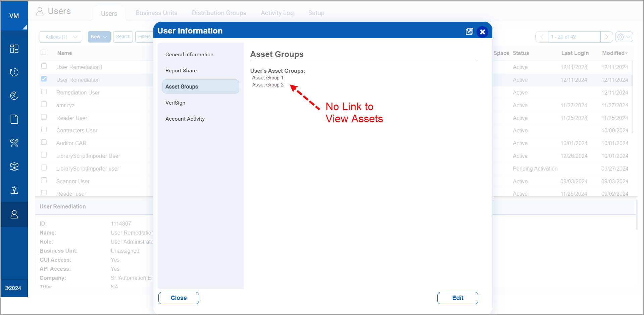Check the Remediation User checkbox
This screenshot has width=644, height=315.
click(x=44, y=91)
